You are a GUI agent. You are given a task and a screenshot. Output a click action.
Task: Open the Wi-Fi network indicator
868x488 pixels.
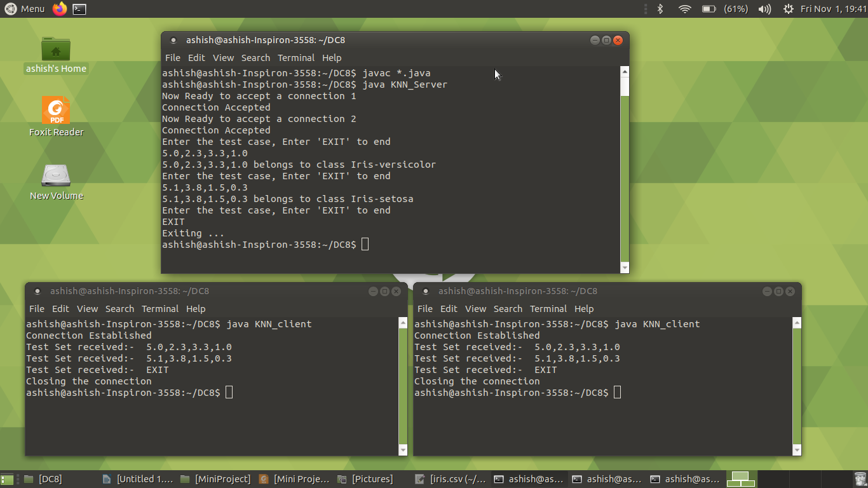[684, 9]
